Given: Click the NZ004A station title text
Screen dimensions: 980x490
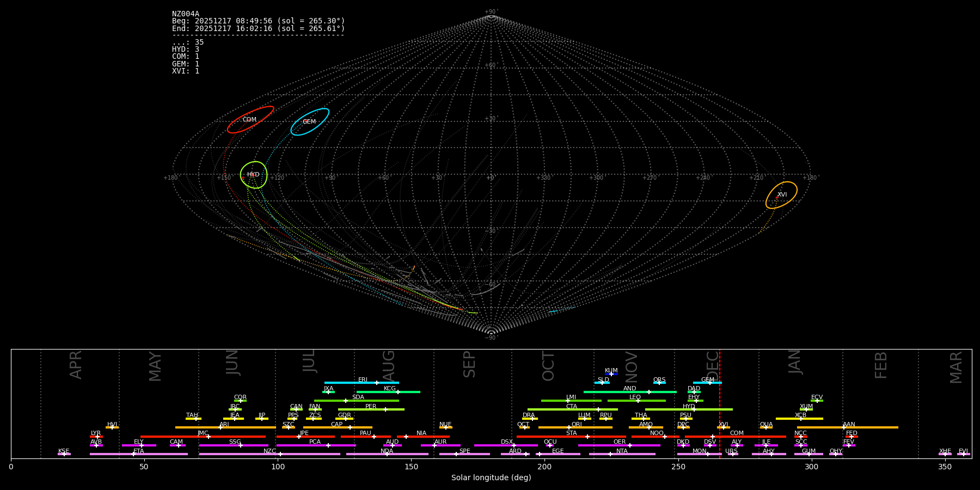Looking at the screenshot, I should click(x=186, y=14).
